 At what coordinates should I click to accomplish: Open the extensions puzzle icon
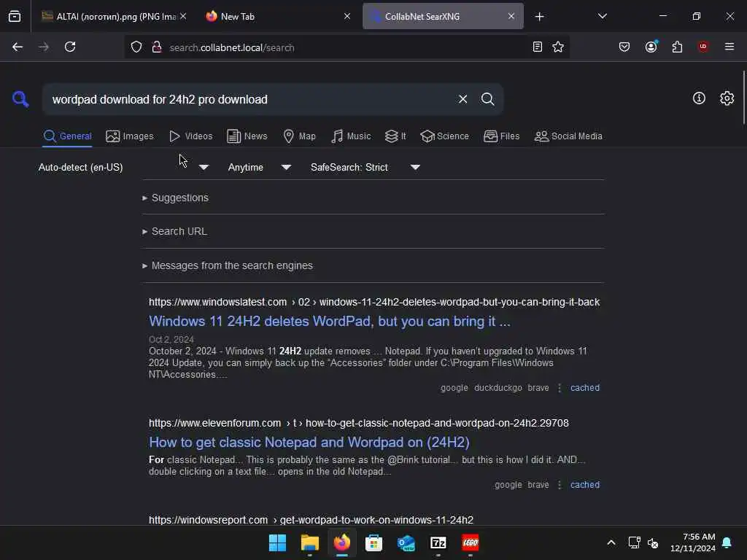tap(677, 47)
